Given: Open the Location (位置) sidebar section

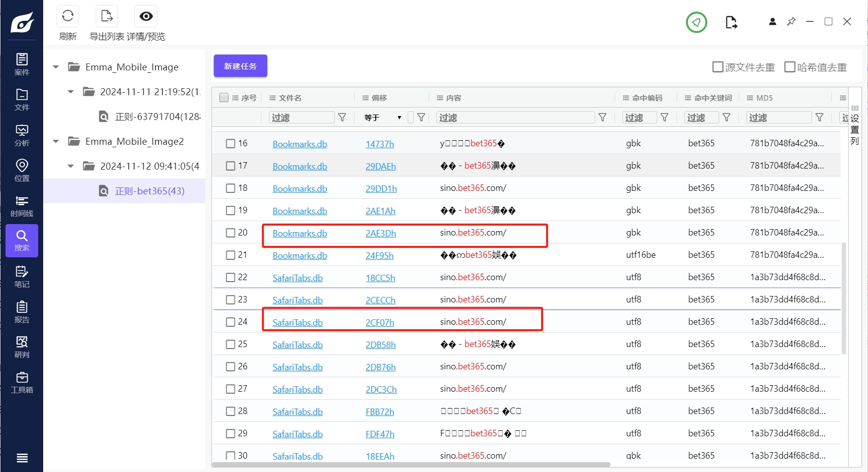Looking at the screenshot, I should (22, 171).
